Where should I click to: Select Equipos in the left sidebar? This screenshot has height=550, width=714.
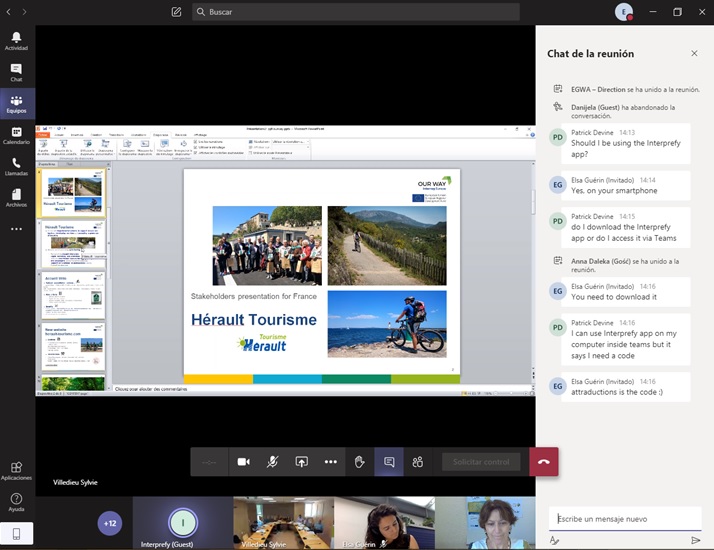click(x=16, y=104)
